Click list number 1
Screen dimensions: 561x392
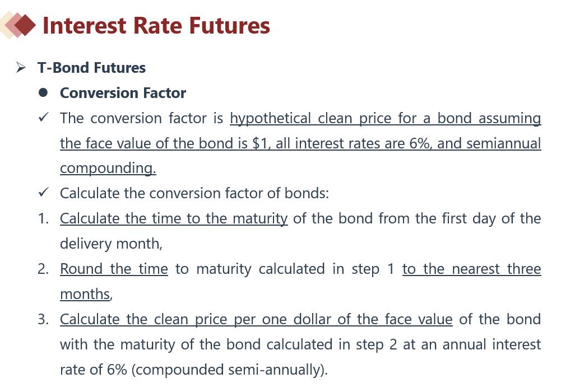point(43,219)
